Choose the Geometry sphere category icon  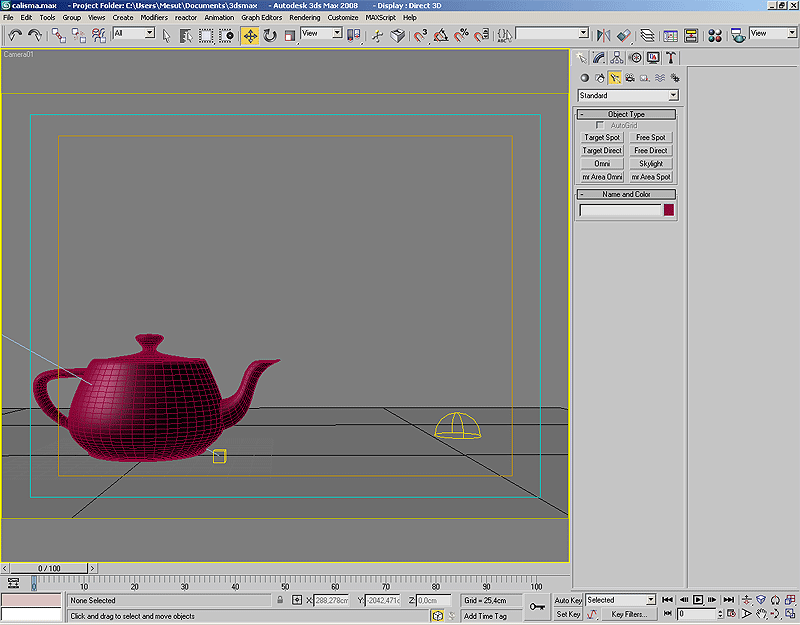pyautogui.click(x=585, y=77)
